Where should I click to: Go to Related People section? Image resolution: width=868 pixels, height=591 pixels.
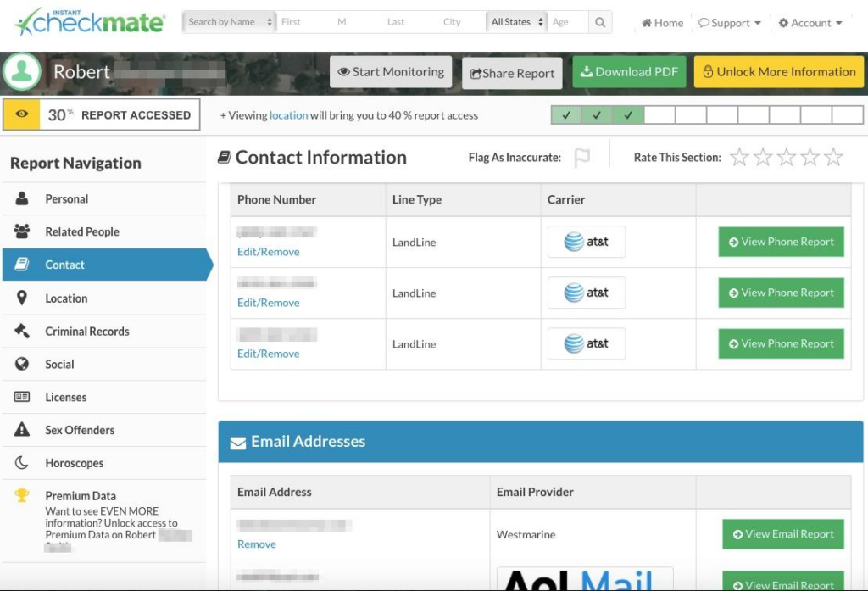coord(81,231)
